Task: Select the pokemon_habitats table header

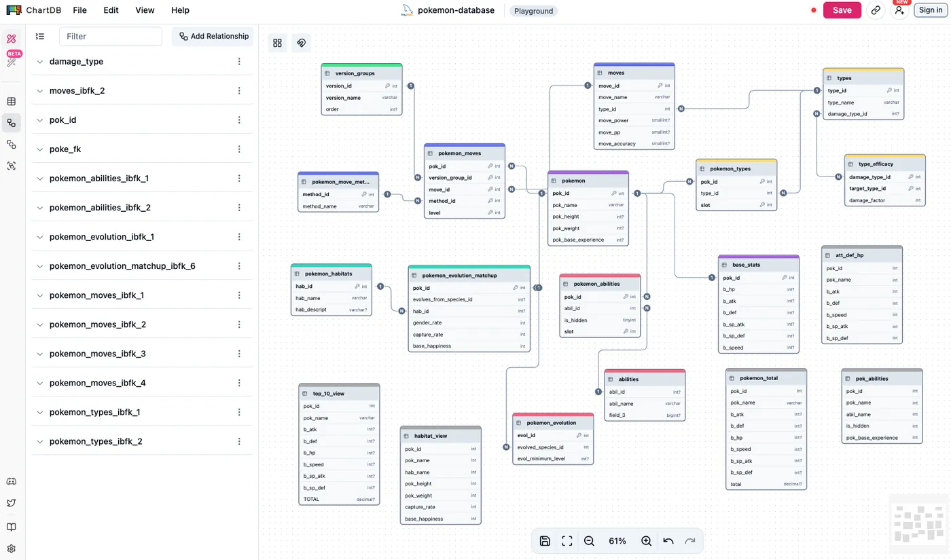Action: pyautogui.click(x=331, y=274)
